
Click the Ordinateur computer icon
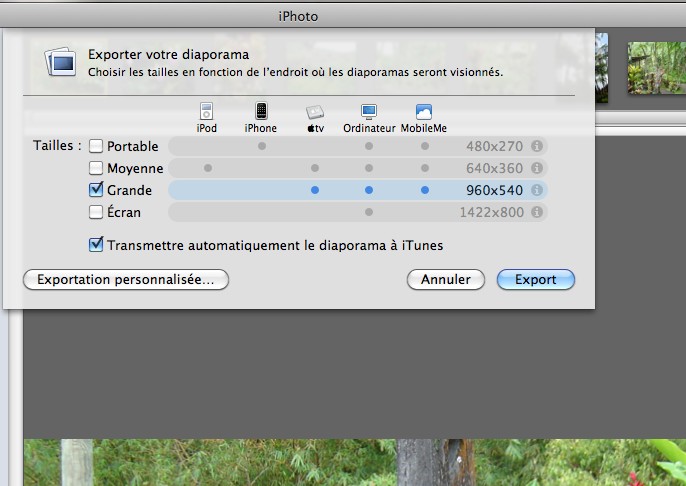pos(369,112)
